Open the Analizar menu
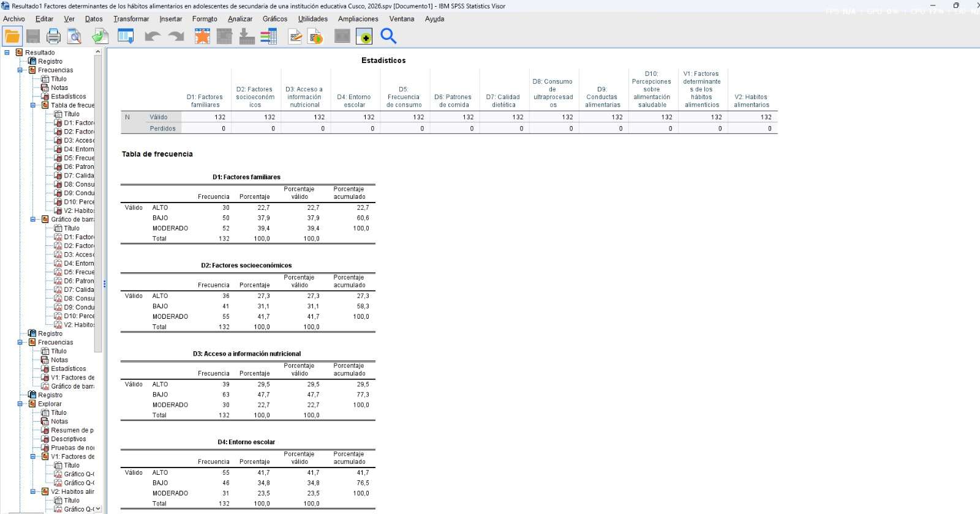The width and height of the screenshot is (980, 514). [x=240, y=19]
